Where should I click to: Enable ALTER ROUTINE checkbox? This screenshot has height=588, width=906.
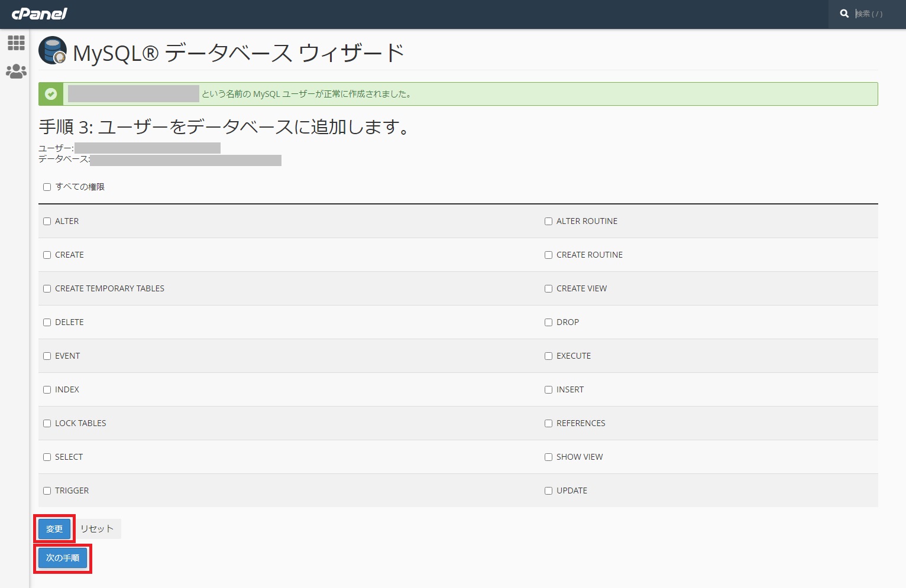pos(548,221)
